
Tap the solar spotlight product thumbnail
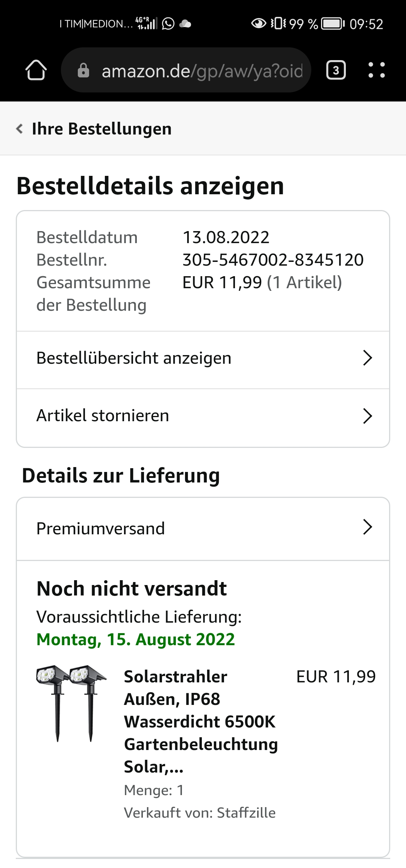point(71,703)
